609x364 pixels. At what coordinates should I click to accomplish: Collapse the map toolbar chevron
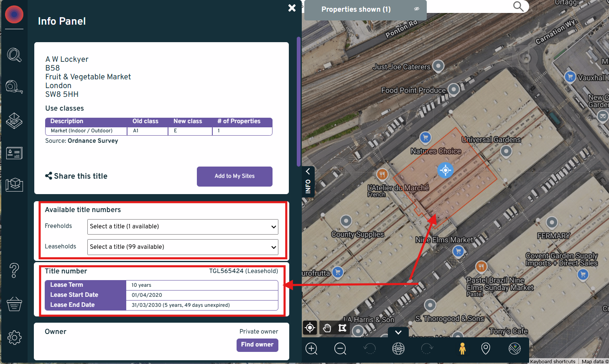(398, 332)
